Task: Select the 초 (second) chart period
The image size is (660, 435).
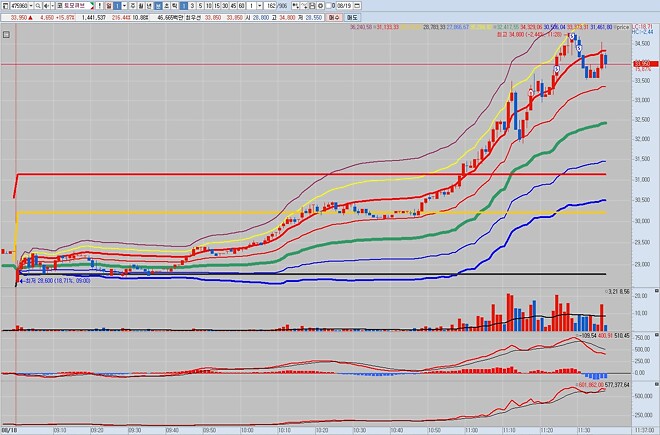Action: [167, 6]
